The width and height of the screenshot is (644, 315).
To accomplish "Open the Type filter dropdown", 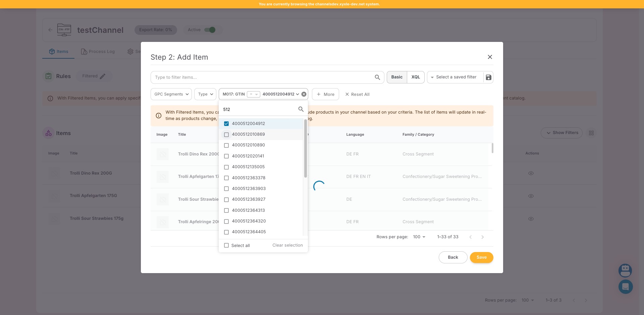I will tap(205, 94).
